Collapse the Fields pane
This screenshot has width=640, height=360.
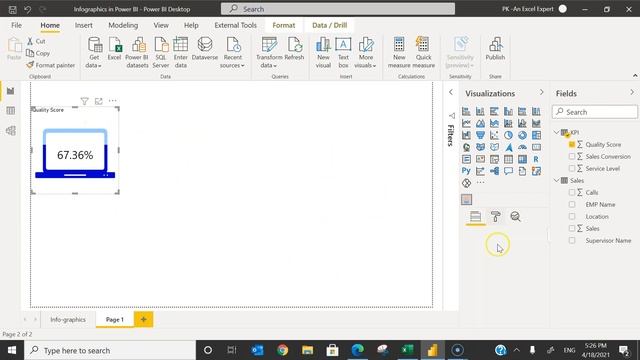pyautogui.click(x=632, y=93)
